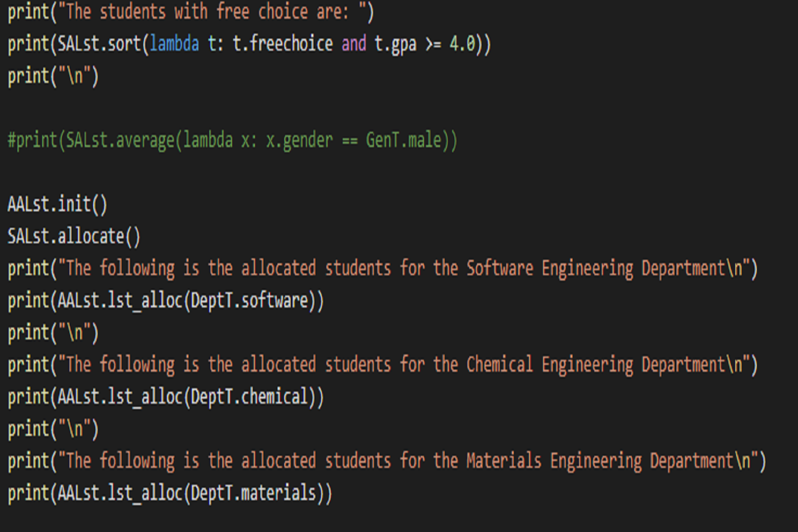Image resolution: width=798 pixels, height=532 pixels.
Task: Click the word Chemical in the string
Action: 500,365
